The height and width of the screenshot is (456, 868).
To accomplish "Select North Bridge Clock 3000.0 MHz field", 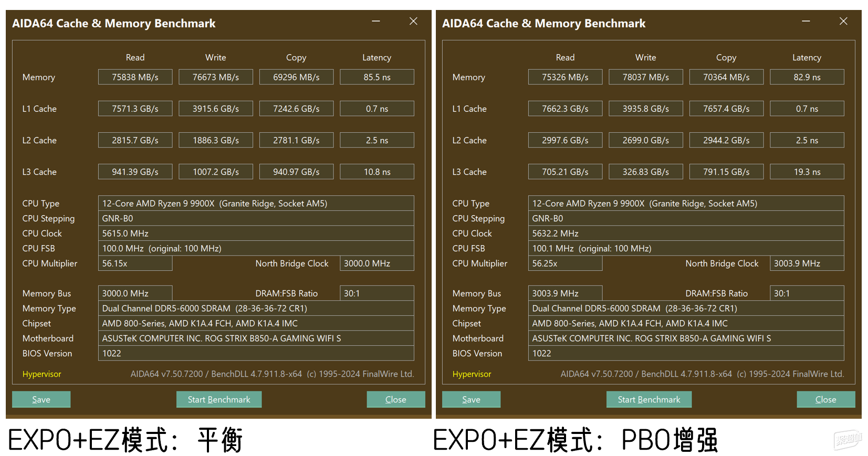I will (377, 263).
